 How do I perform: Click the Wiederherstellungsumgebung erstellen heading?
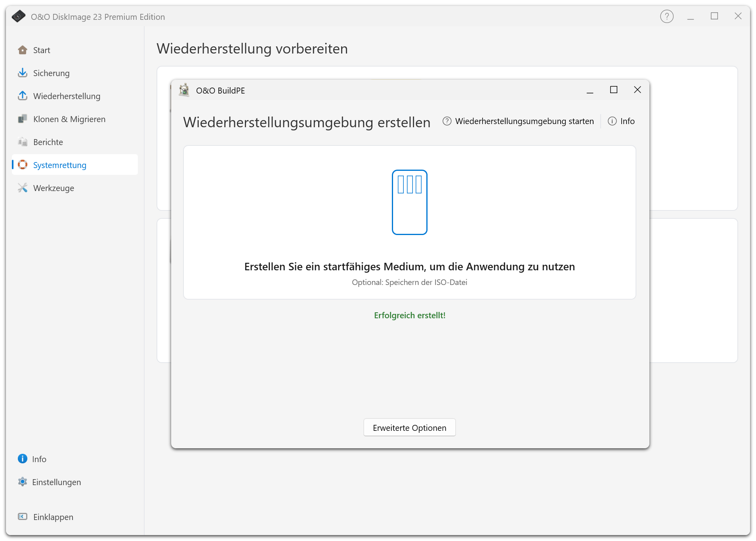[307, 122]
